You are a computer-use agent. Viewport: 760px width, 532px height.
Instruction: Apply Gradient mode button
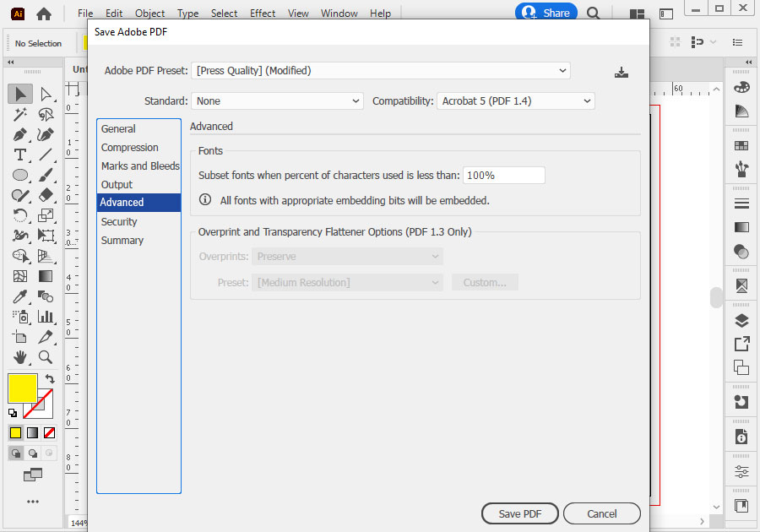[32, 432]
